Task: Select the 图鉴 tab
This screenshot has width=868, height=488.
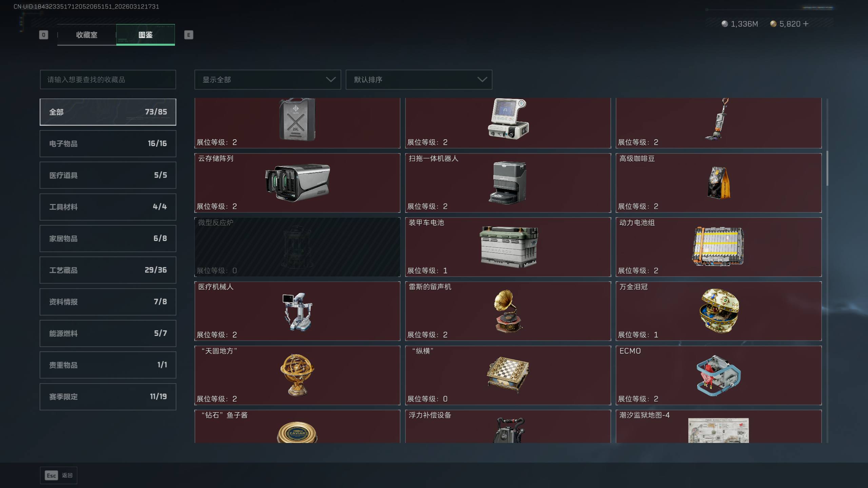Action: [x=145, y=35]
